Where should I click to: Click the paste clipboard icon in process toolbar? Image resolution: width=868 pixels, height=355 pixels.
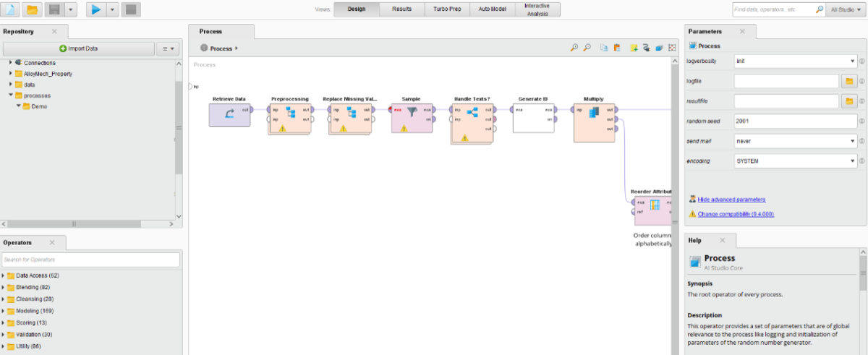pyautogui.click(x=616, y=48)
